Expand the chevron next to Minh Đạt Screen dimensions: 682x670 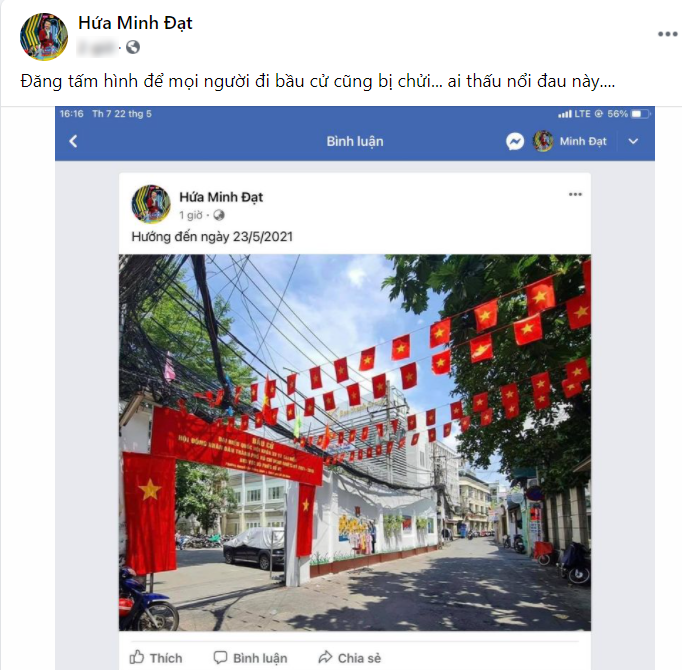click(633, 141)
